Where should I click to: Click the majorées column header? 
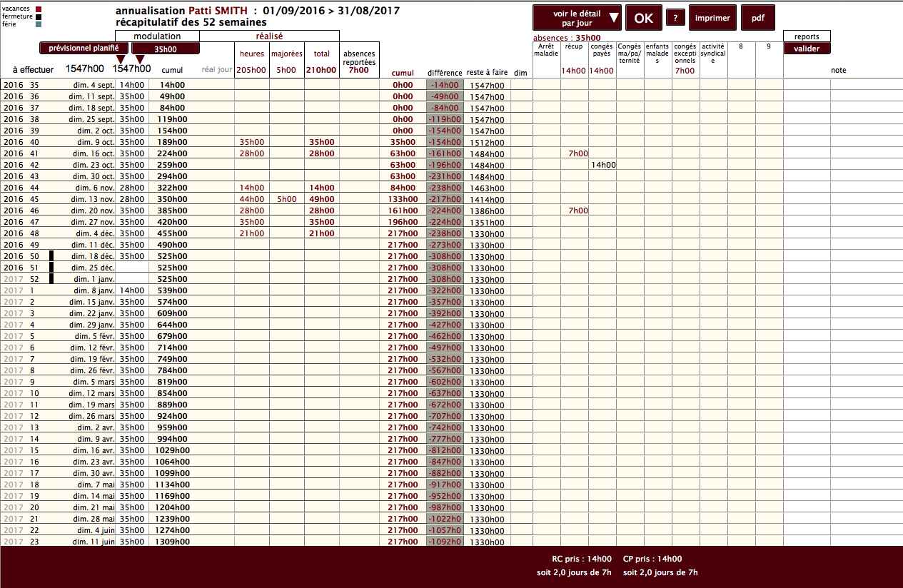coord(287,54)
